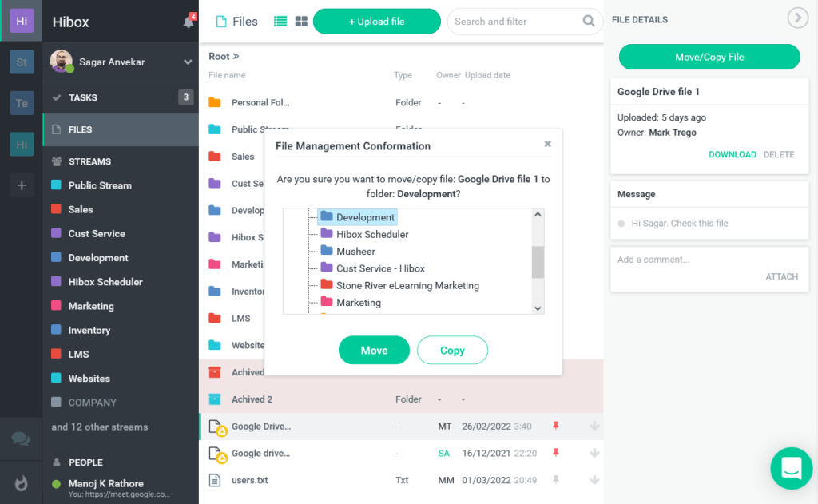Screen dimensions: 818x504
Task: Click DOWNLOAD for Google Drive file 1
Action: click(733, 154)
